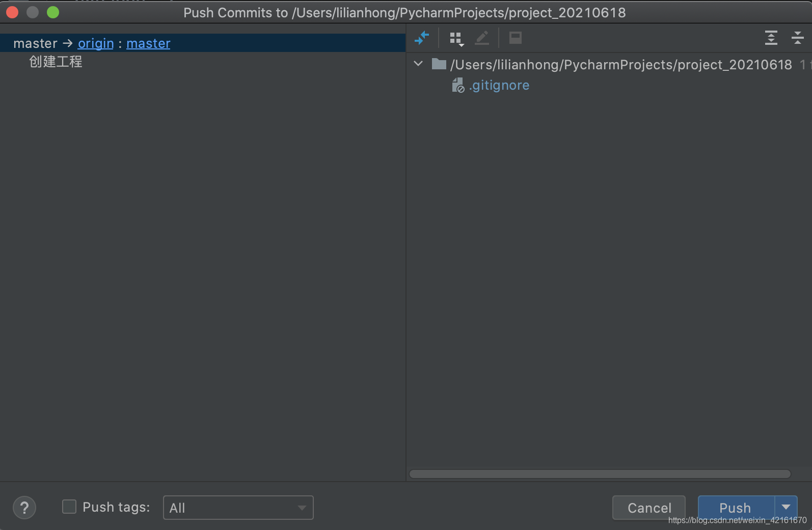
Task: Click the horizontal scrollbar in files panel
Action: [600, 474]
